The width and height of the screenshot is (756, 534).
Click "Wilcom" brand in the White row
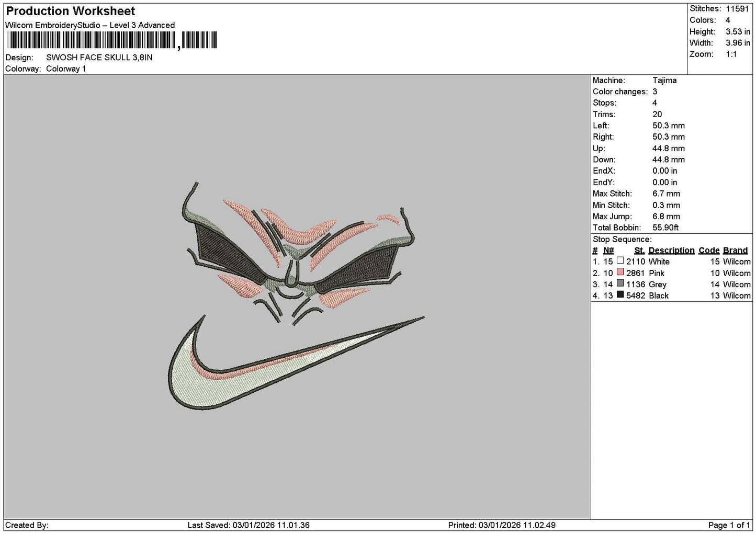click(x=737, y=262)
